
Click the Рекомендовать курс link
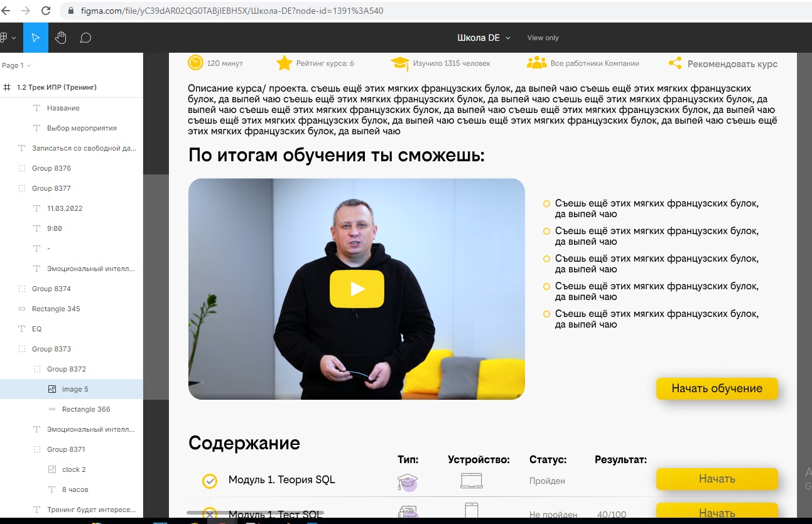click(x=732, y=64)
